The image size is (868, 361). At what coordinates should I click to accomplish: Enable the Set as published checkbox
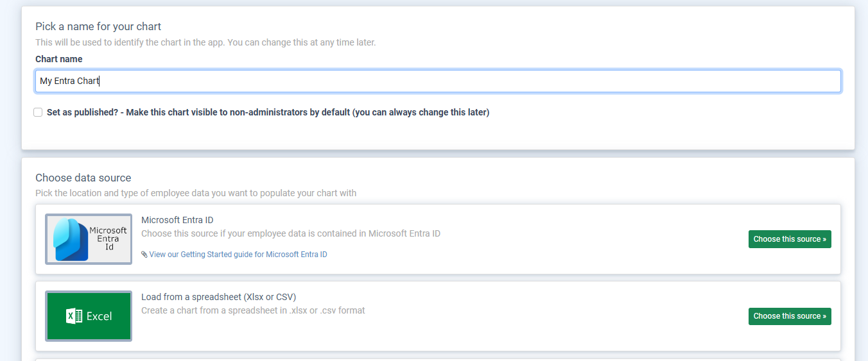click(39, 112)
